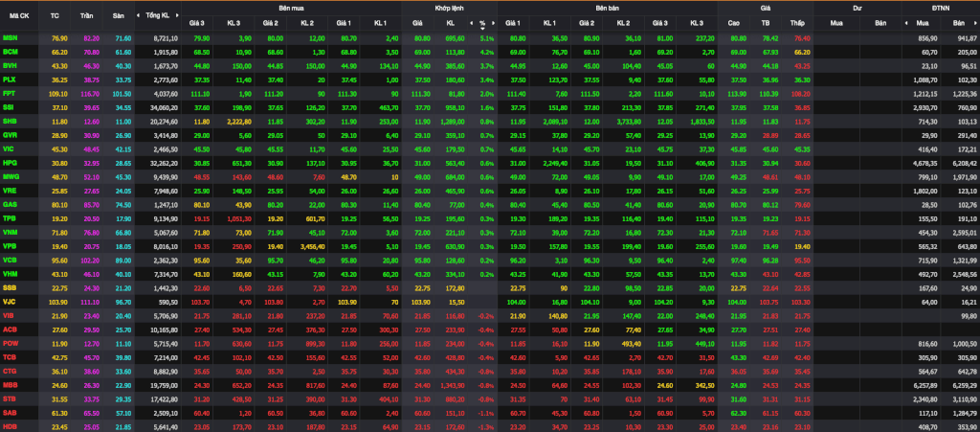
Task: Click the Dư group header
Action: (x=857, y=8)
